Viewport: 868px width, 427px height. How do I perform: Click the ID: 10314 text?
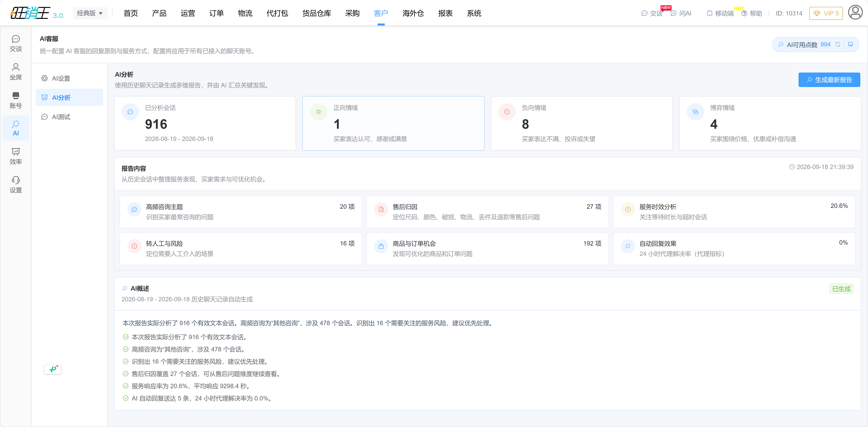pyautogui.click(x=789, y=13)
